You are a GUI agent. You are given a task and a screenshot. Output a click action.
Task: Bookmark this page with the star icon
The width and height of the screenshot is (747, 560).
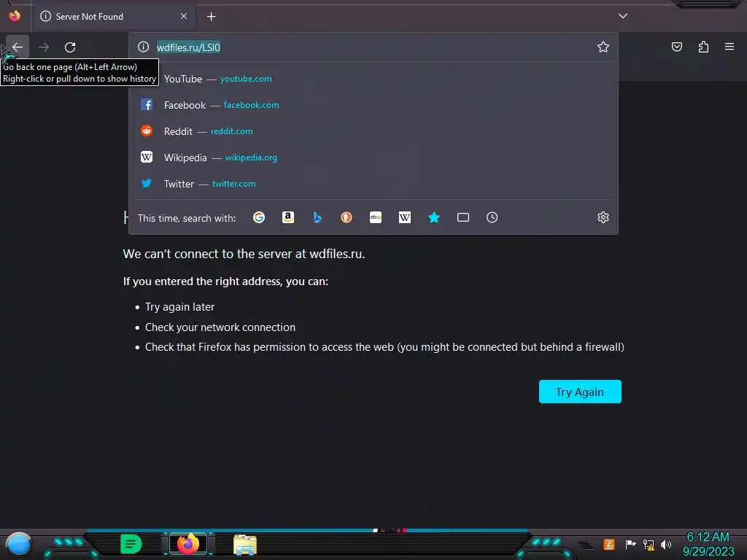point(603,47)
